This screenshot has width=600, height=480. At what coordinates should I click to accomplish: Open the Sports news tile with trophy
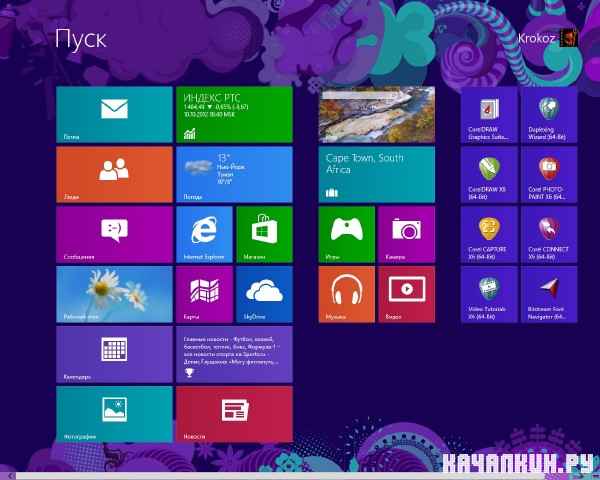point(234,354)
